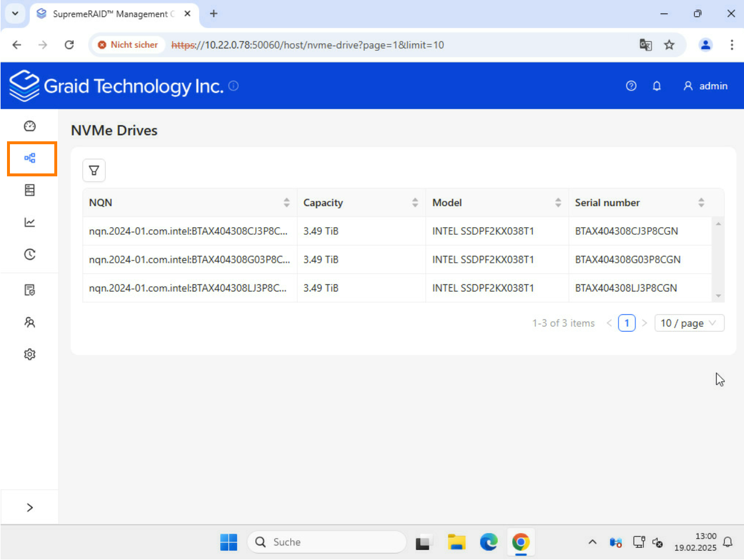Viewport: 744px width, 560px height.
Task: Open the 10 / page size dropdown
Action: [x=689, y=323]
